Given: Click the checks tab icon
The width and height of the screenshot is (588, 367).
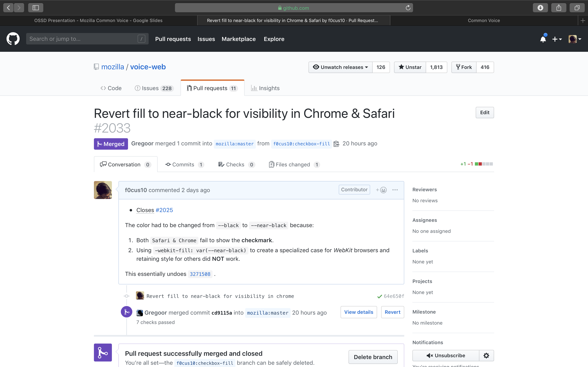Looking at the screenshot, I should 220,165.
